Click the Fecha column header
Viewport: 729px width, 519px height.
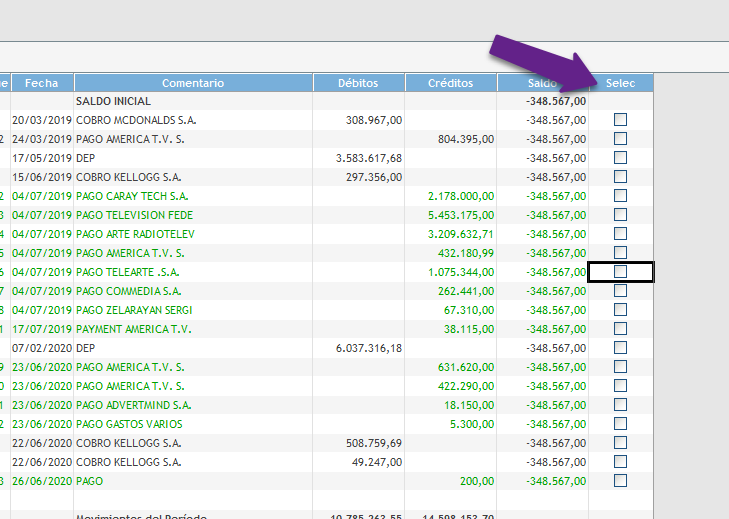(41, 83)
